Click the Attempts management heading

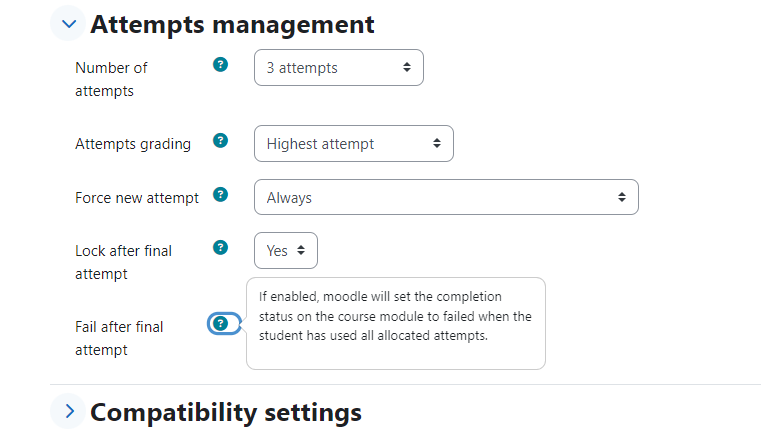[x=232, y=24]
